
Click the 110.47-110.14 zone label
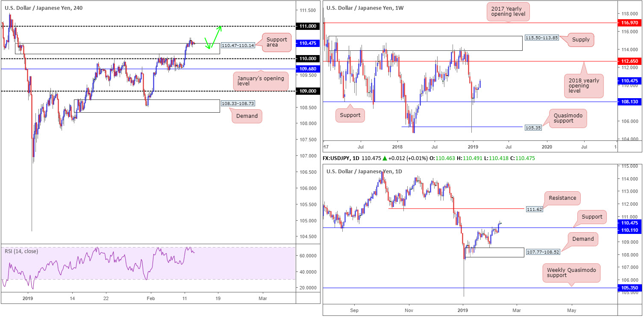[238, 45]
